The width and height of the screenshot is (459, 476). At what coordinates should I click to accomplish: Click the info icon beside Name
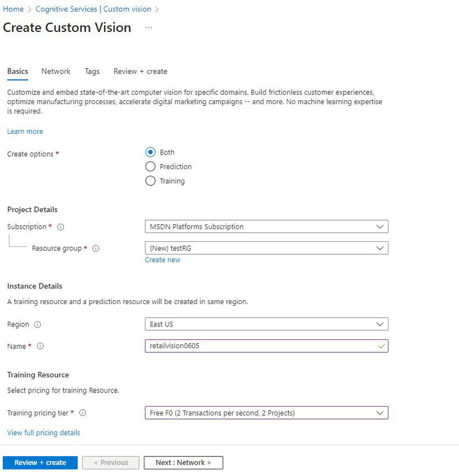point(40,346)
